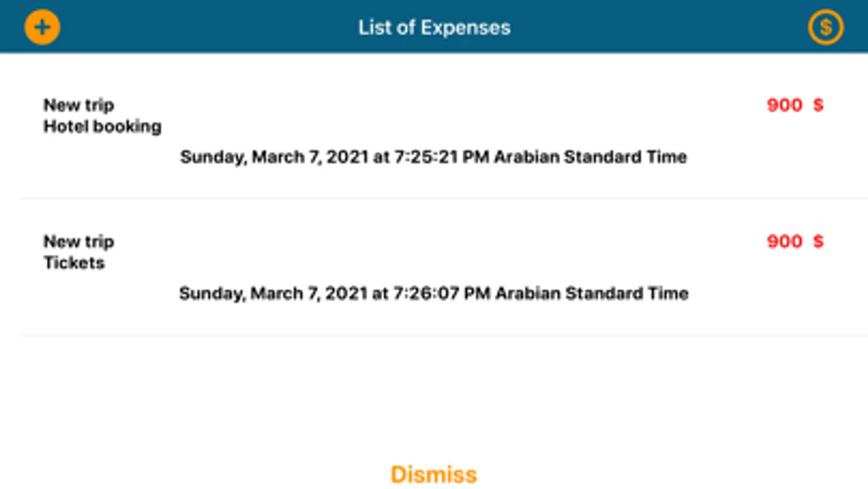
Task: Click the Hotel booking text
Action: coord(103,127)
